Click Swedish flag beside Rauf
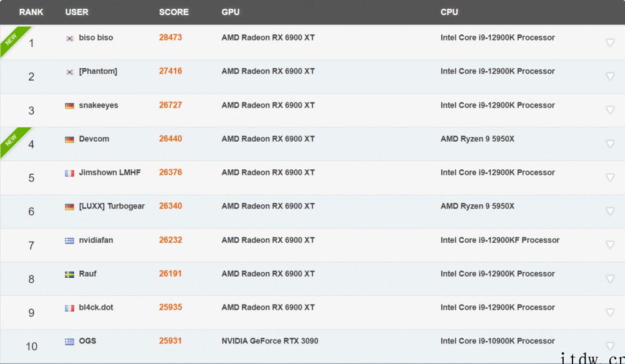This screenshot has height=364, width=625. pyautogui.click(x=69, y=274)
